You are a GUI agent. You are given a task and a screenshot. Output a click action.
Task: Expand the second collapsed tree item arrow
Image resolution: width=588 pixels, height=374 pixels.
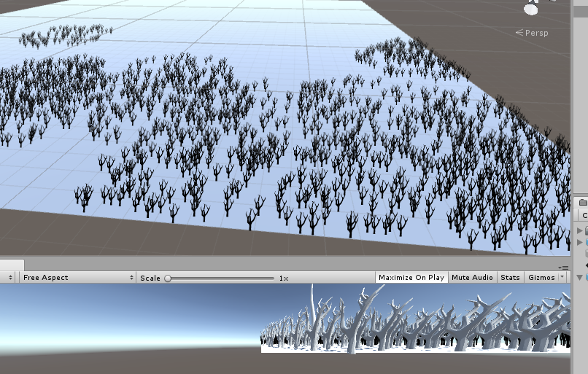pos(580,243)
